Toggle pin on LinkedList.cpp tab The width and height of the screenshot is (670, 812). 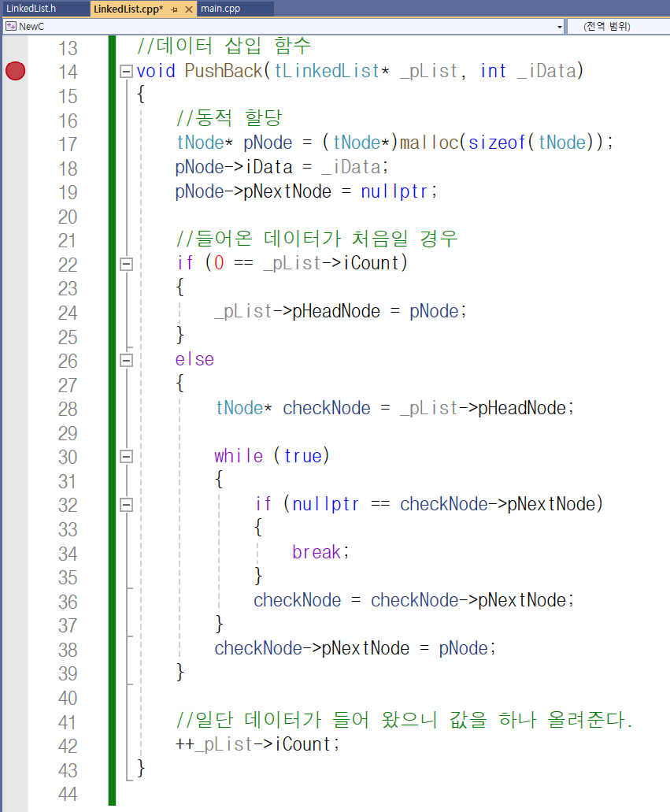174,9
